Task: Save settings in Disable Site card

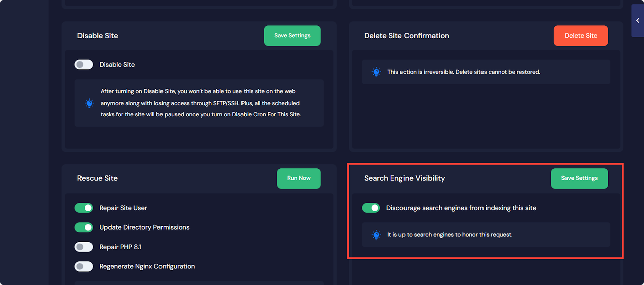Action: [292, 36]
